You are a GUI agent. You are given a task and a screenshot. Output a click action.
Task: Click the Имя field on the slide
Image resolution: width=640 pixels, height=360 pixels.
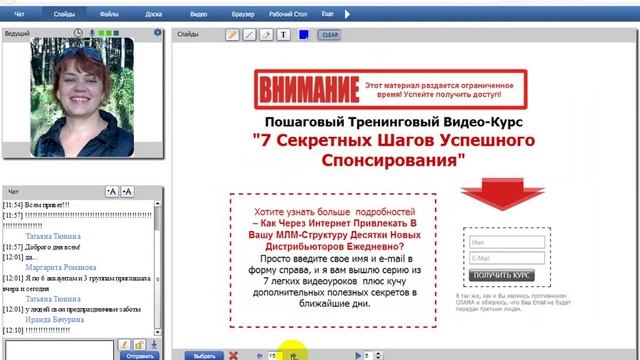pyautogui.click(x=507, y=242)
